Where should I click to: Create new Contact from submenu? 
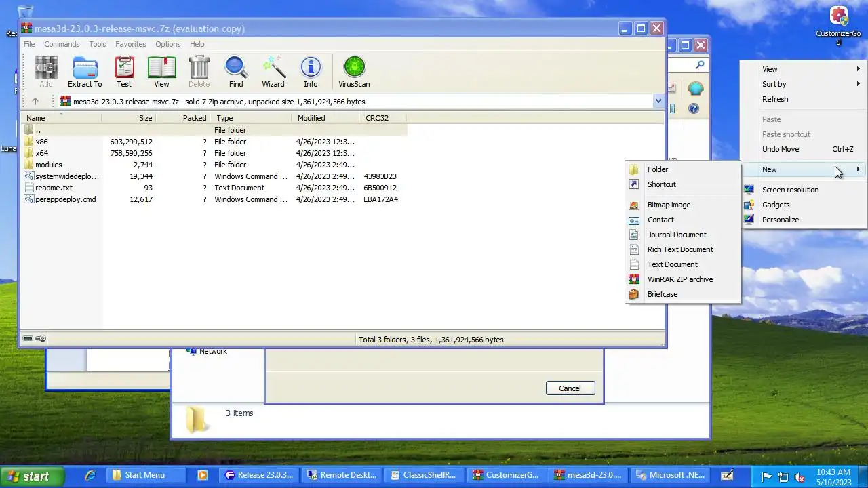tap(682, 220)
